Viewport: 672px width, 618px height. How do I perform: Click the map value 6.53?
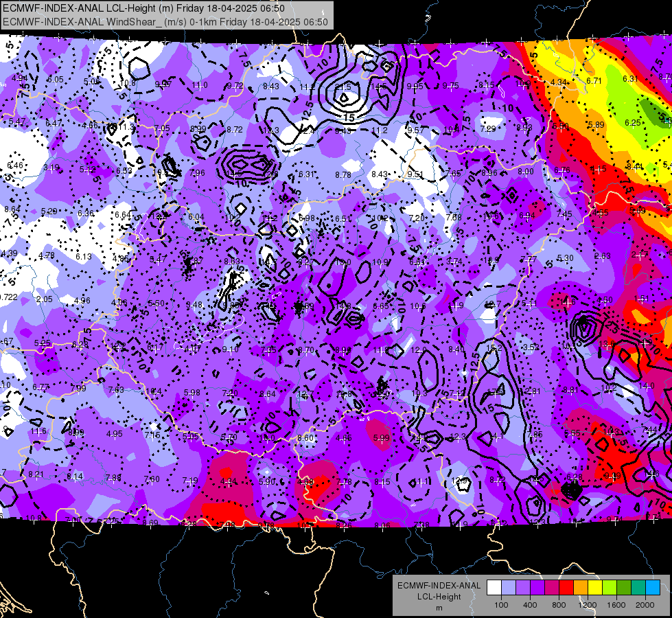coord(124,171)
